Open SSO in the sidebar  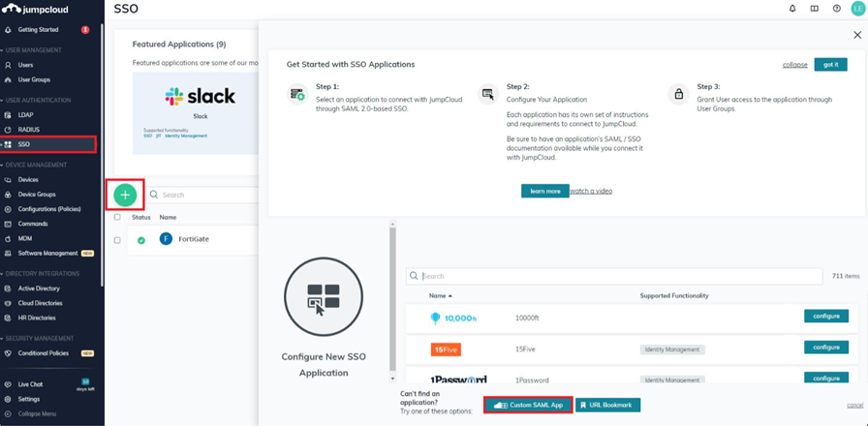tap(24, 144)
